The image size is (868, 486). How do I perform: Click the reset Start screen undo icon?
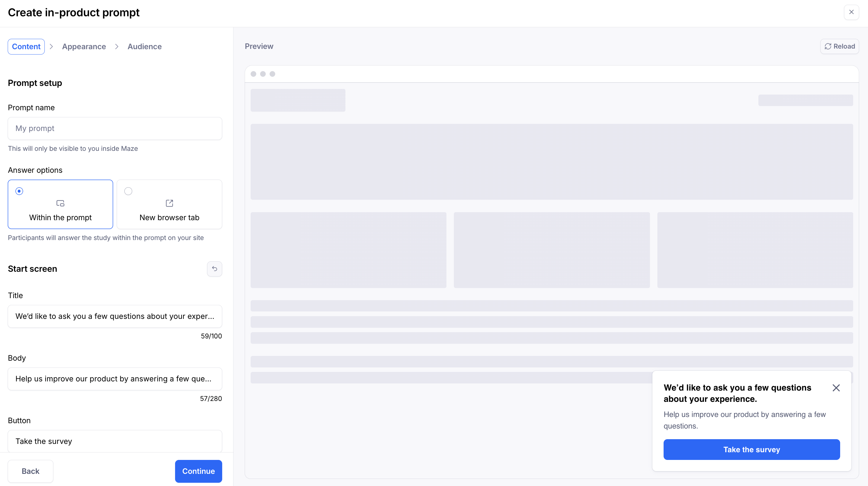(214, 268)
